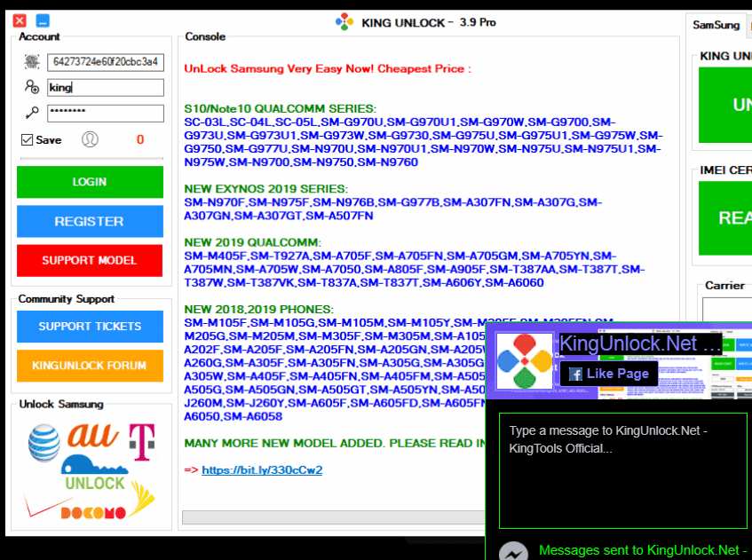This screenshot has height=560, width=752.
Task: Click the KingUnlock.Net page title
Action: [x=640, y=343]
